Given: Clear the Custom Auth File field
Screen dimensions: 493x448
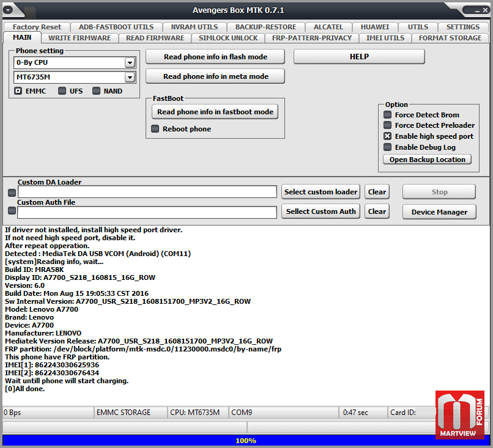Looking at the screenshot, I should [x=377, y=211].
